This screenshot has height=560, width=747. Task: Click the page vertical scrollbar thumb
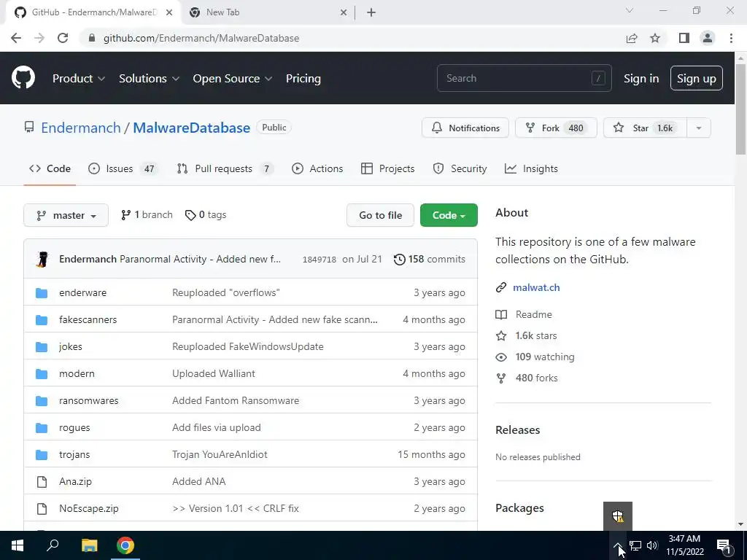(740, 109)
